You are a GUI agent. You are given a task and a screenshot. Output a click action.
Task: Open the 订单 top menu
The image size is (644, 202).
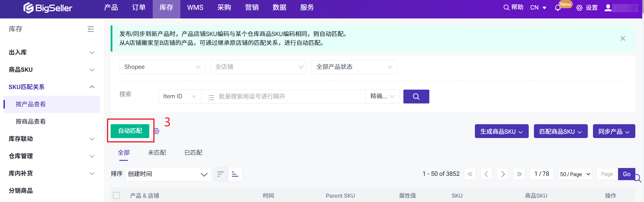(x=139, y=8)
